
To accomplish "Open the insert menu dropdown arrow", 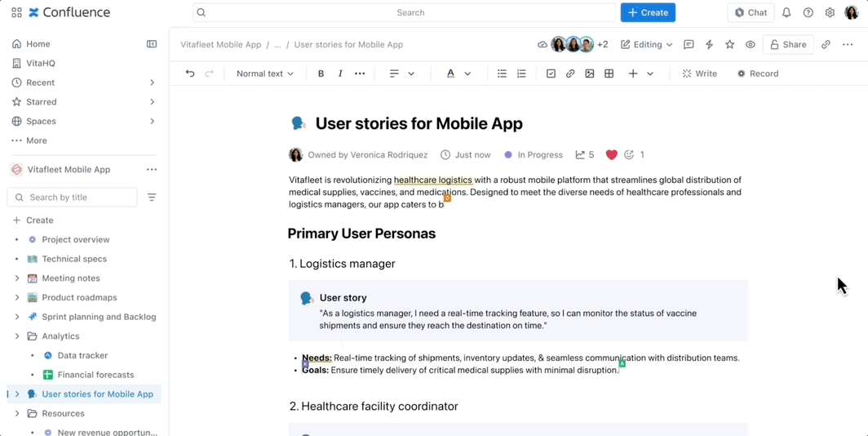I will coord(650,73).
